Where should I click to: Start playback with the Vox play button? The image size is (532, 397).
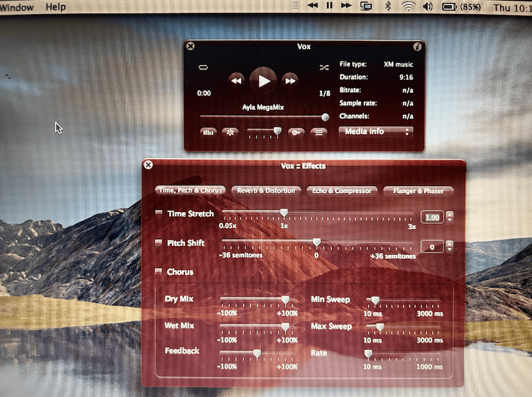click(x=263, y=81)
